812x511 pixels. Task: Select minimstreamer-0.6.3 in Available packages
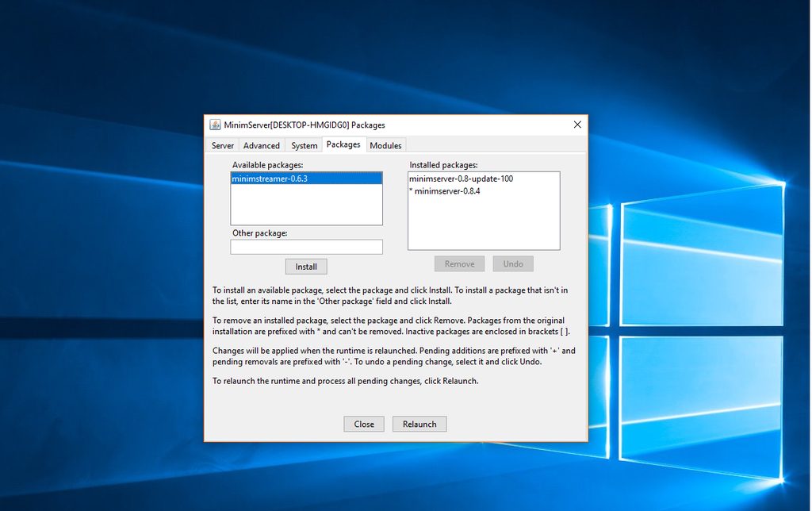coord(270,179)
